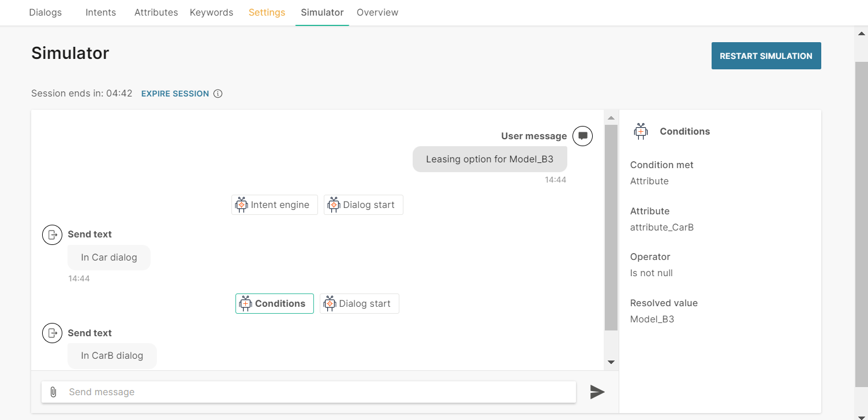This screenshot has width=868, height=420.
Task: Click the paperclip attachment icon
Action: point(53,392)
